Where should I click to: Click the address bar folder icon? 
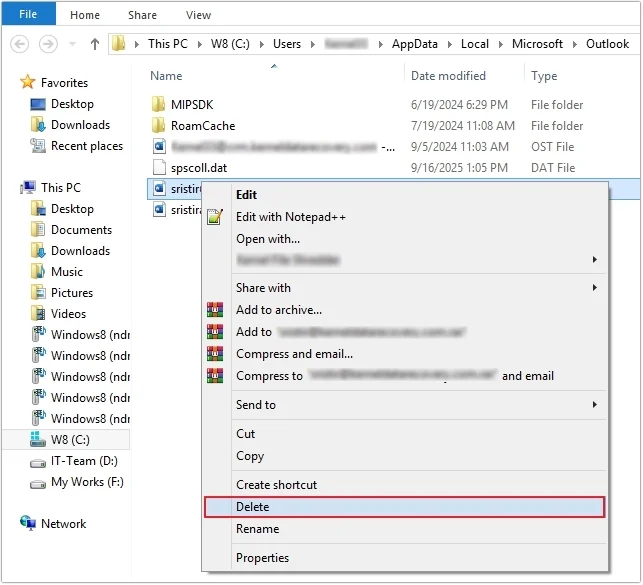tap(119, 43)
